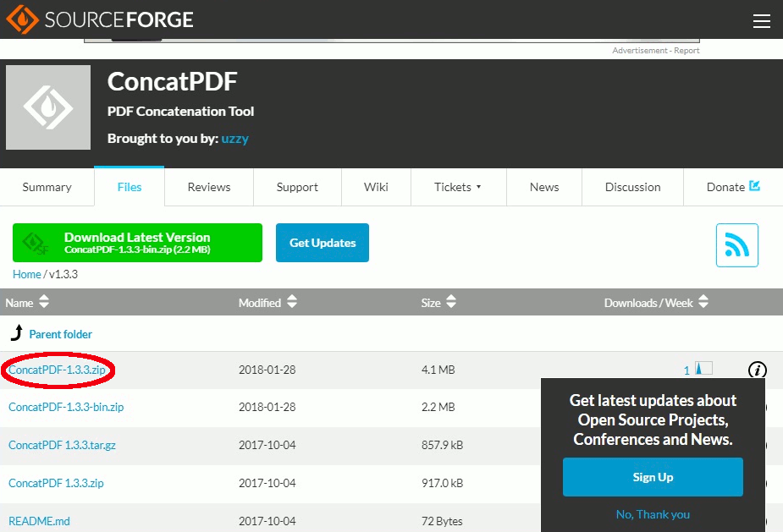The height and width of the screenshot is (532, 783).
Task: Click the Advertisement - Report link
Action: point(656,51)
